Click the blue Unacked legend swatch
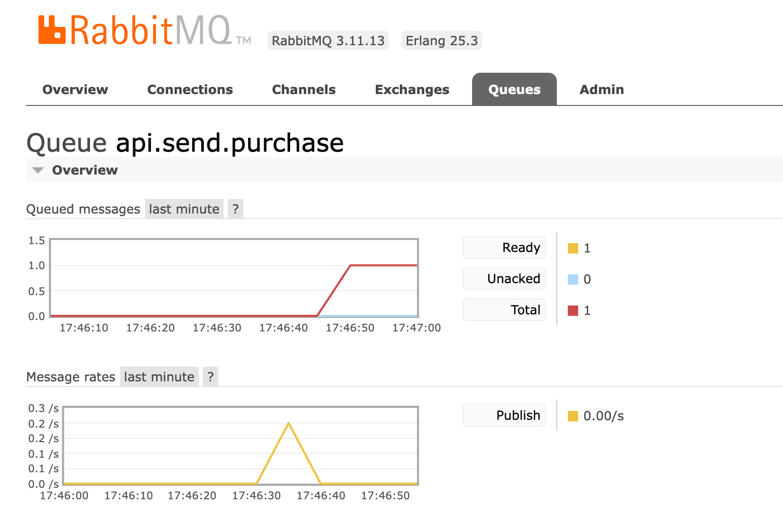This screenshot has width=783, height=532. [573, 279]
